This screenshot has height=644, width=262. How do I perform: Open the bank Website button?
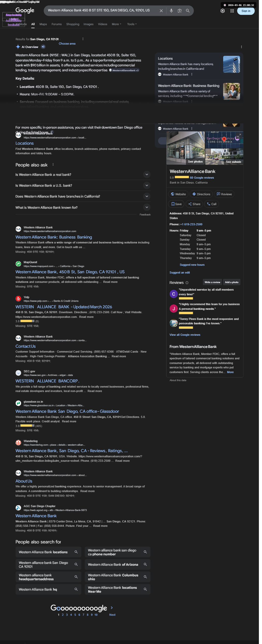178,194
